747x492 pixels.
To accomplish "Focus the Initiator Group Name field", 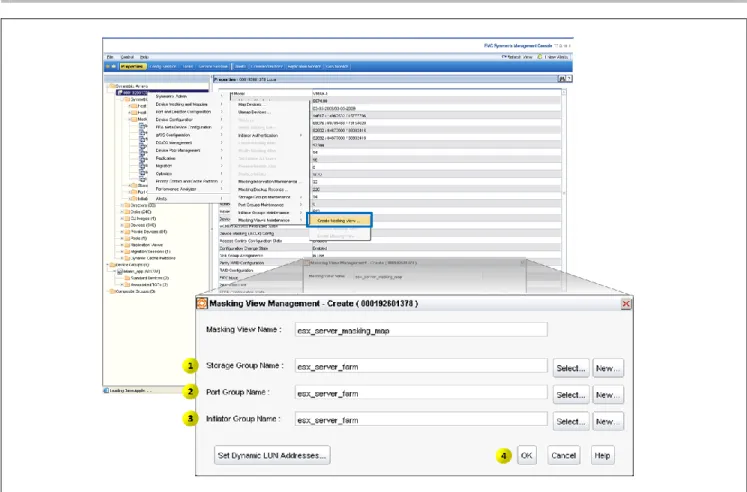I will tap(421, 419).
